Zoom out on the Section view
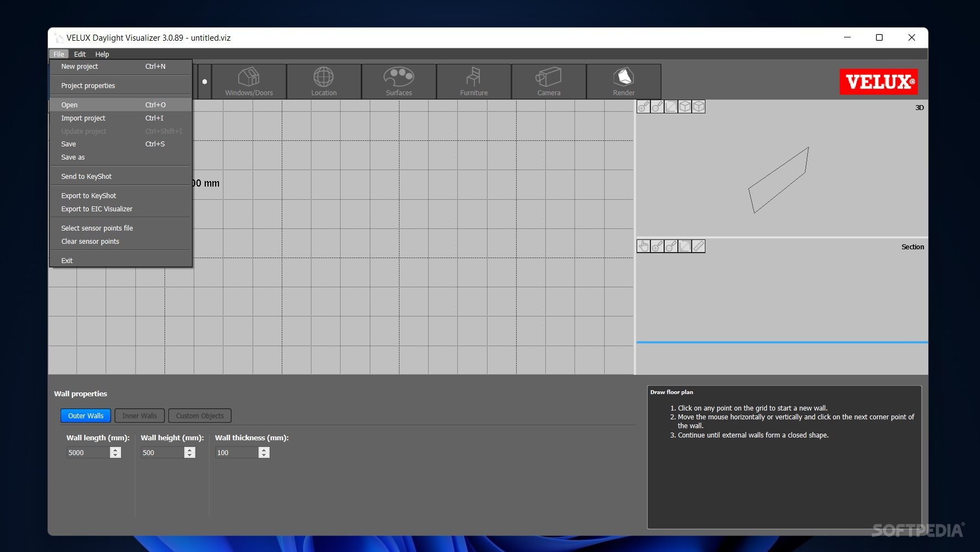 (671, 246)
